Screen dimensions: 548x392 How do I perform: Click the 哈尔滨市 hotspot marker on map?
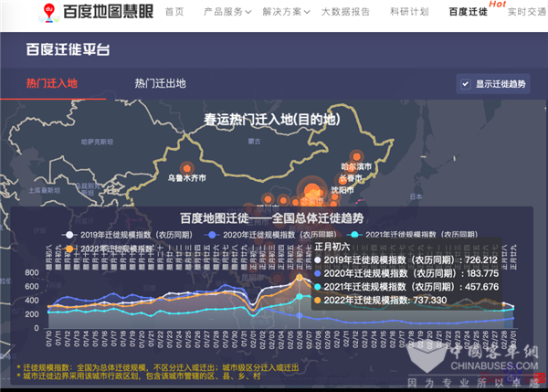[356, 156]
